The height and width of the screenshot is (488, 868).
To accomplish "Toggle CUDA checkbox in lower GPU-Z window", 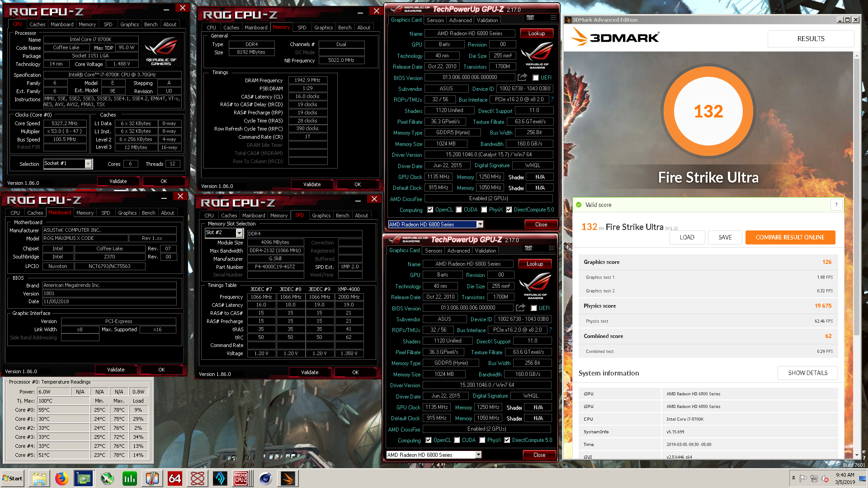I will (457, 440).
